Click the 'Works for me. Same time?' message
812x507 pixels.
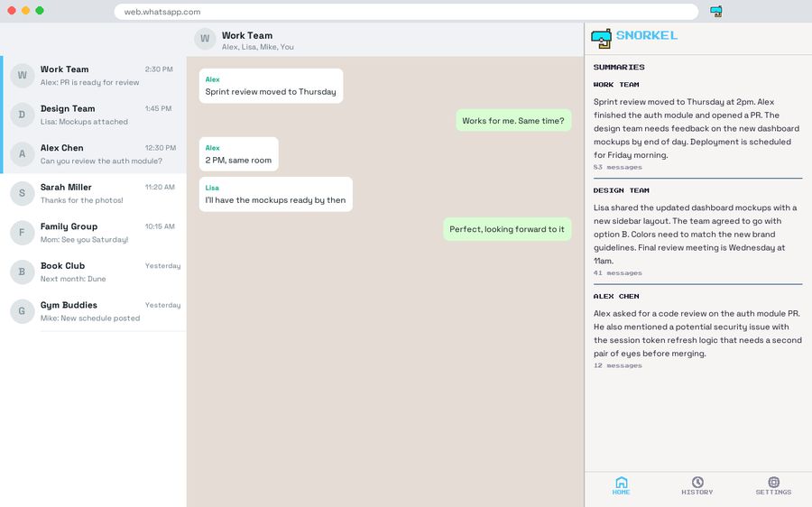point(513,120)
